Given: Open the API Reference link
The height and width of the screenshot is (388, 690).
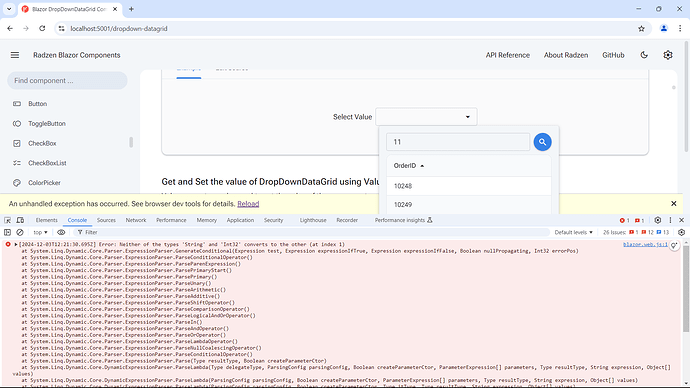Looking at the screenshot, I should pyautogui.click(x=508, y=55).
